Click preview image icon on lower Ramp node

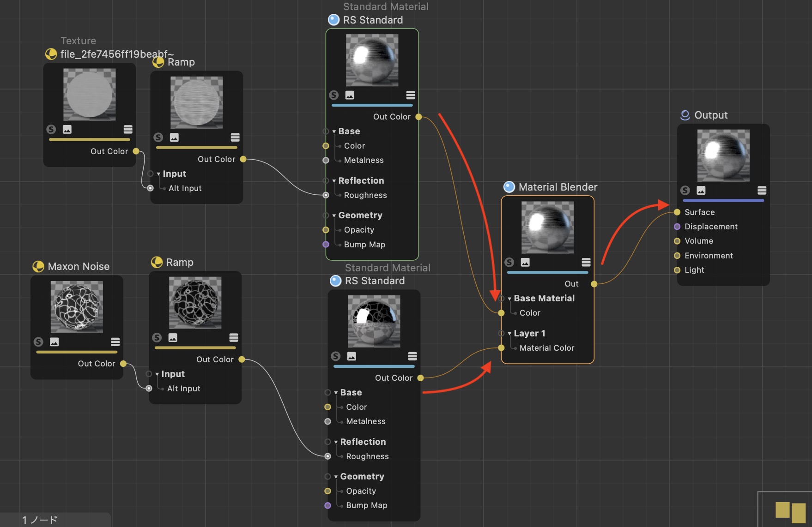pyautogui.click(x=173, y=337)
